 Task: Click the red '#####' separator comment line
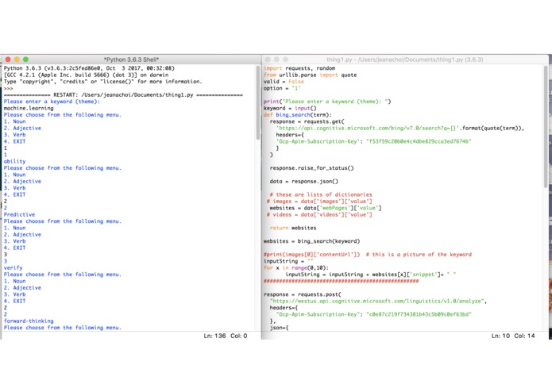341,281
